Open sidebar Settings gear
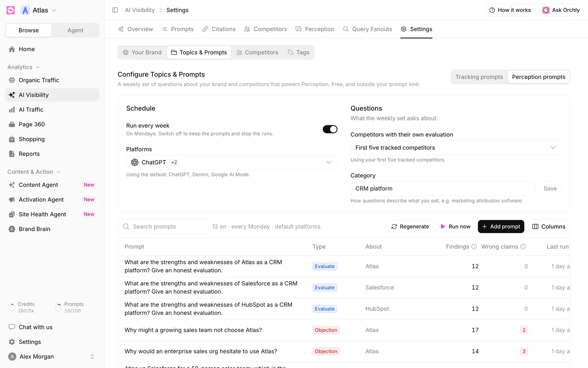This screenshot has height=368, width=588. 12,342
